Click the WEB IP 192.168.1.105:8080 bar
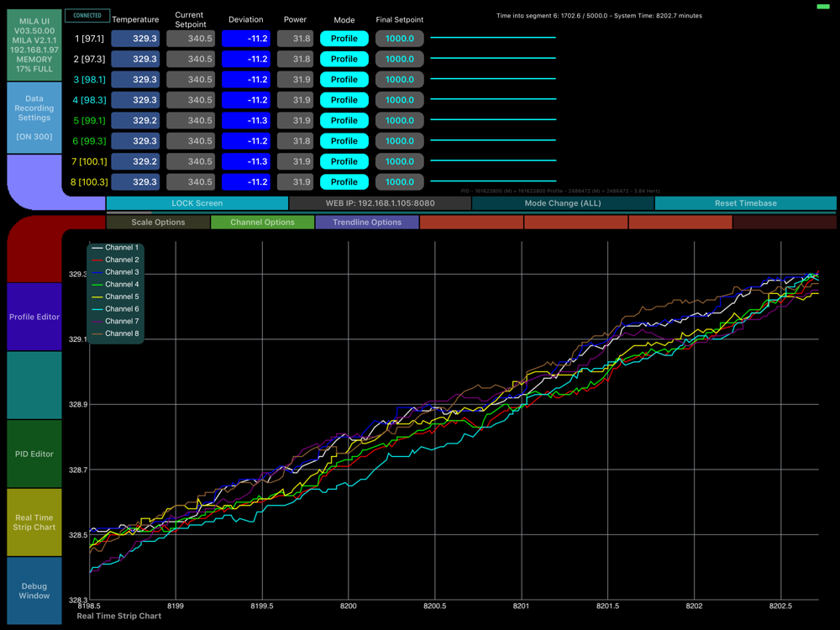The height and width of the screenshot is (630, 840). [381, 203]
